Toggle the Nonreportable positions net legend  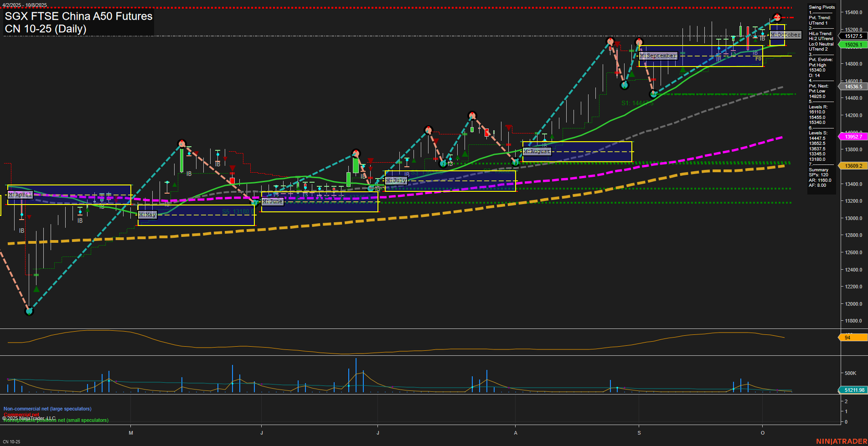pyautogui.click(x=55, y=420)
